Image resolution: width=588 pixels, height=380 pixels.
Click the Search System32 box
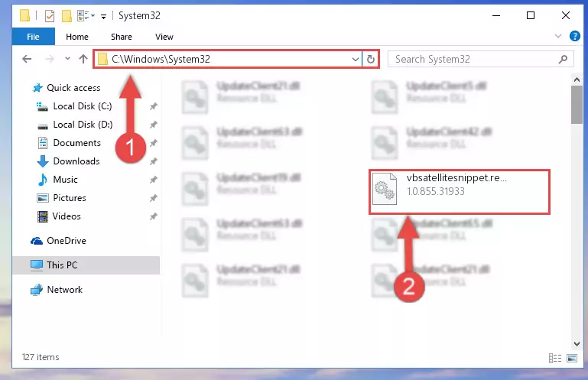[480, 60]
